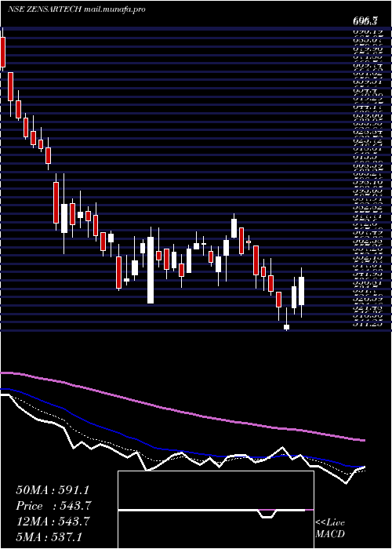
Task: Select the 12MA : 543.7 readout
Action: [54, 522]
